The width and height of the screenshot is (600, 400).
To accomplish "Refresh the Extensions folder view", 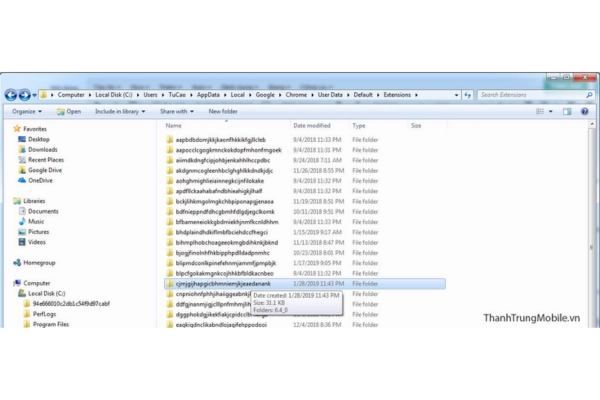I will (468, 95).
